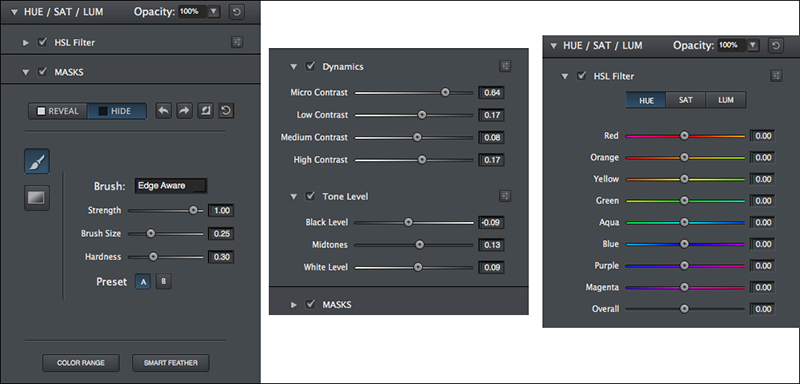Click the undo arrow beside HIDE
The image size is (800, 384).
[x=163, y=111]
